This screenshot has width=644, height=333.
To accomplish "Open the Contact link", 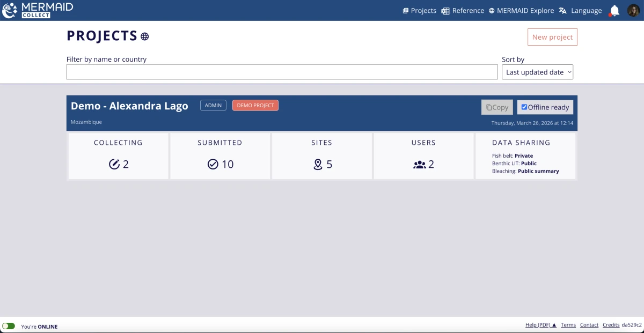I will tap(589, 325).
